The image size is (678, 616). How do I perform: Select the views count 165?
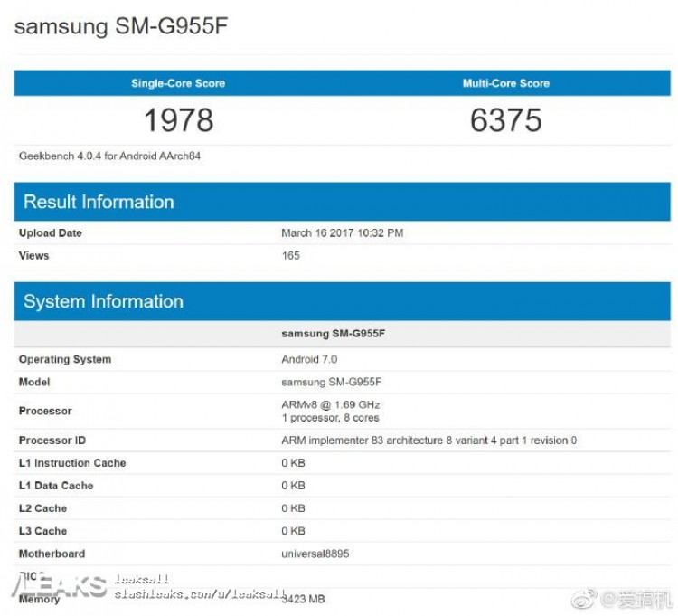click(x=290, y=256)
